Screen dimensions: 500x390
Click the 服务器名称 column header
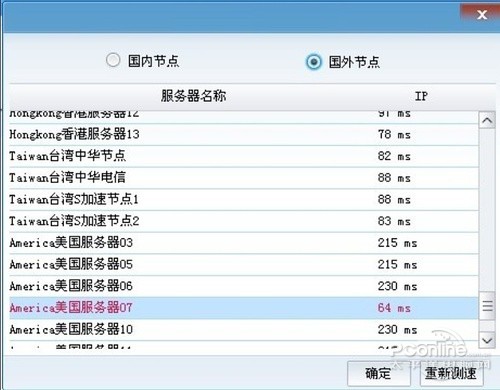[193, 96]
